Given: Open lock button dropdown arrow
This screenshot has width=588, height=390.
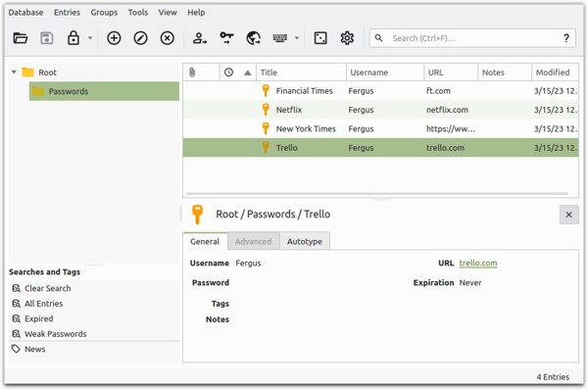Looking at the screenshot, I should tap(90, 38).
